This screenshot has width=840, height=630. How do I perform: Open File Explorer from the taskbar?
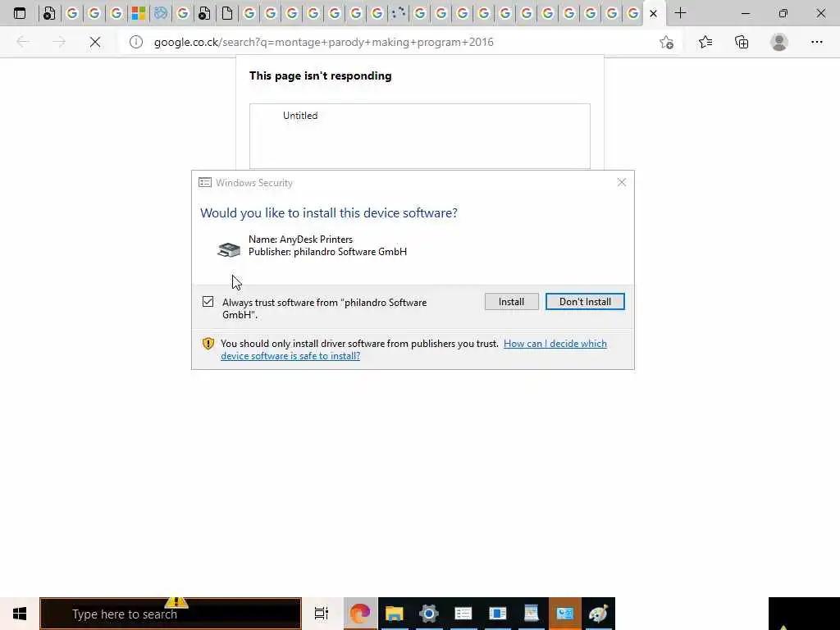click(x=395, y=614)
